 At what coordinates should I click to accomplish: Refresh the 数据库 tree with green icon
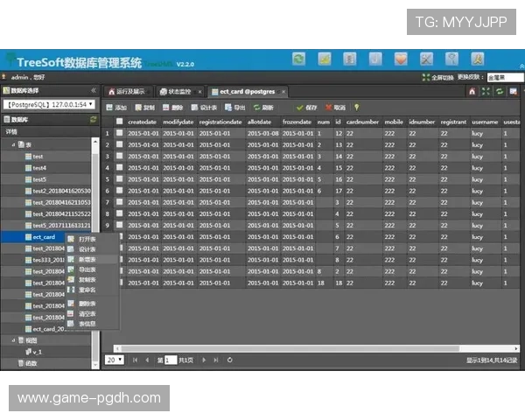[x=93, y=120]
